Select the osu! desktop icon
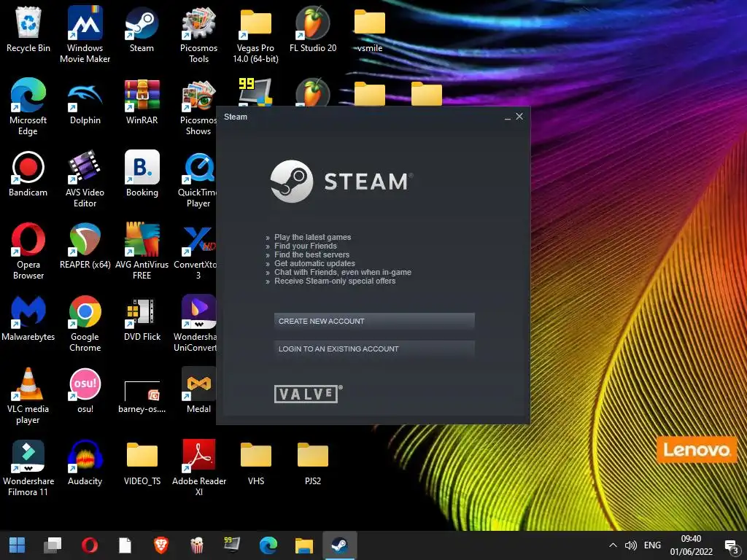This screenshot has width=747, height=560. (85, 391)
